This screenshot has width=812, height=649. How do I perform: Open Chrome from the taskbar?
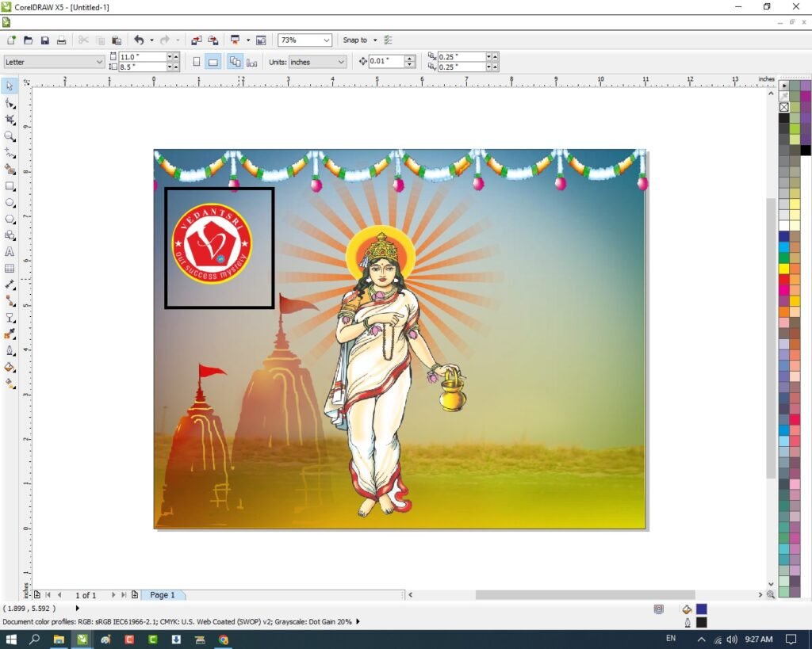point(223,639)
